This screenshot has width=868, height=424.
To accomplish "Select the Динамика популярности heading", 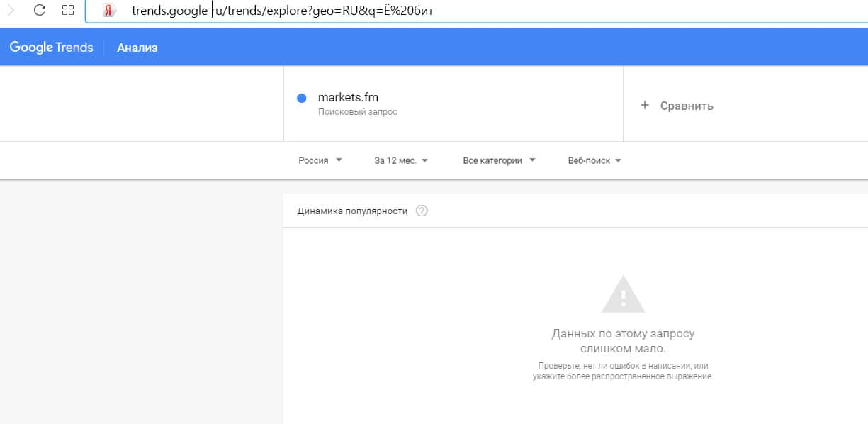I will pos(352,211).
